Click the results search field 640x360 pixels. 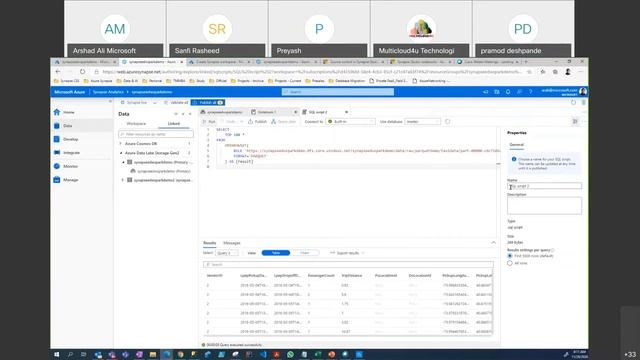pos(348,264)
